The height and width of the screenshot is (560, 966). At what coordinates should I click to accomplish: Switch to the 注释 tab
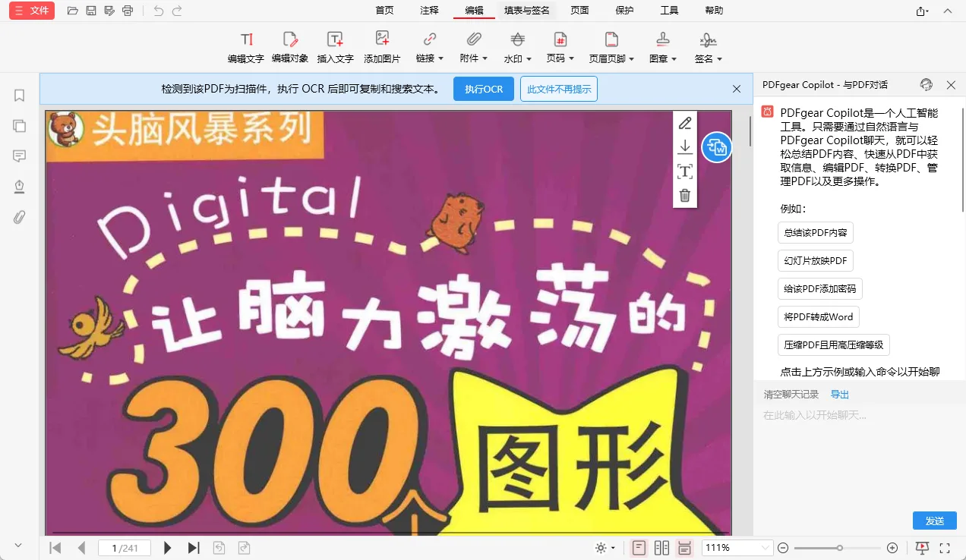429,11
